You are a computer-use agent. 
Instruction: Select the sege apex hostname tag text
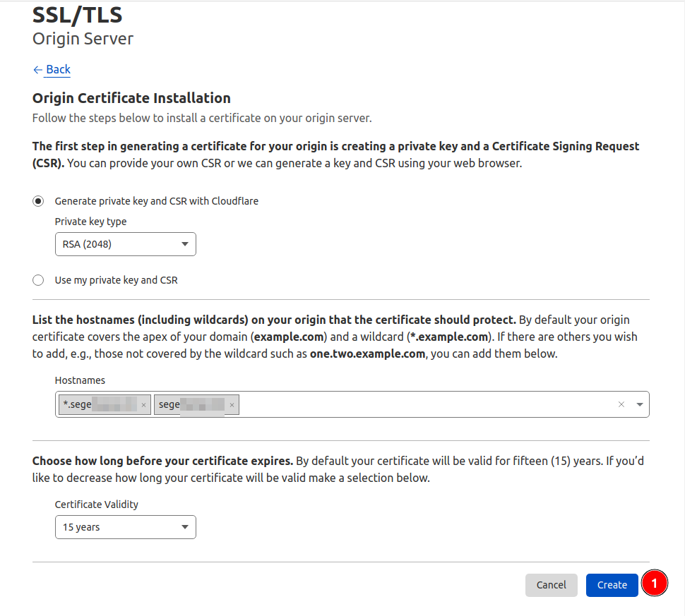coord(191,405)
